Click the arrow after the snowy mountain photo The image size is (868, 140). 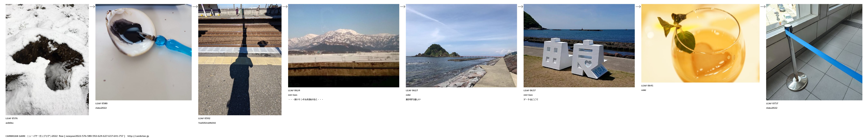[402, 6]
